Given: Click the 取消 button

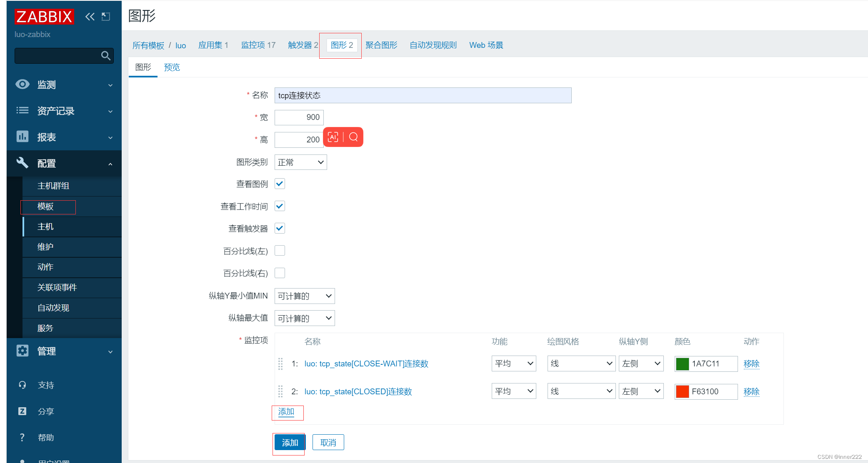Looking at the screenshot, I should point(328,443).
